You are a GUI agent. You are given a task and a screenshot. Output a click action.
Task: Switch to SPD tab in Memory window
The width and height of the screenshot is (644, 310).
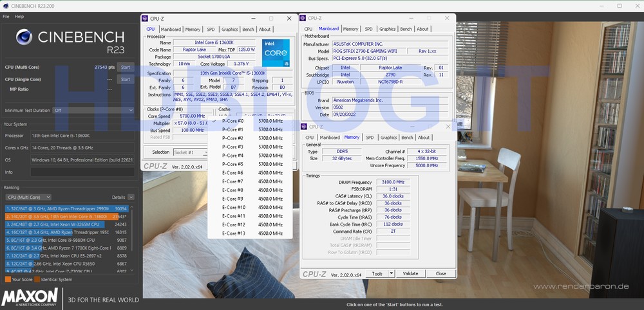point(369,137)
